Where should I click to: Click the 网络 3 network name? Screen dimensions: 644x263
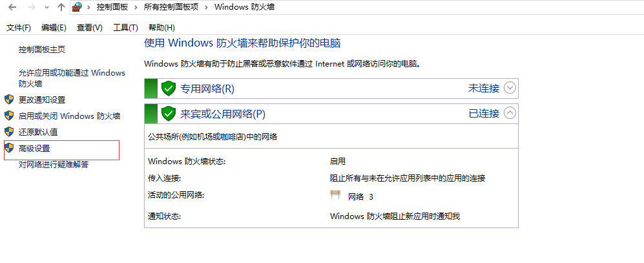pyautogui.click(x=360, y=197)
